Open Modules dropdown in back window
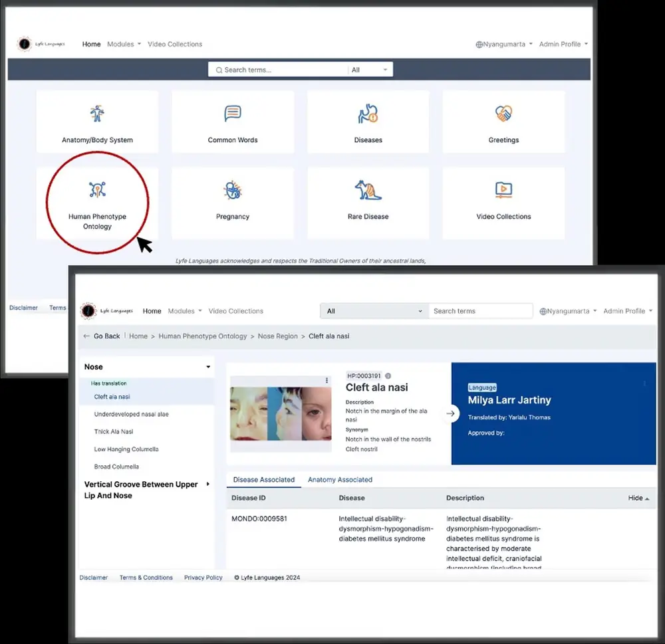 click(x=124, y=44)
